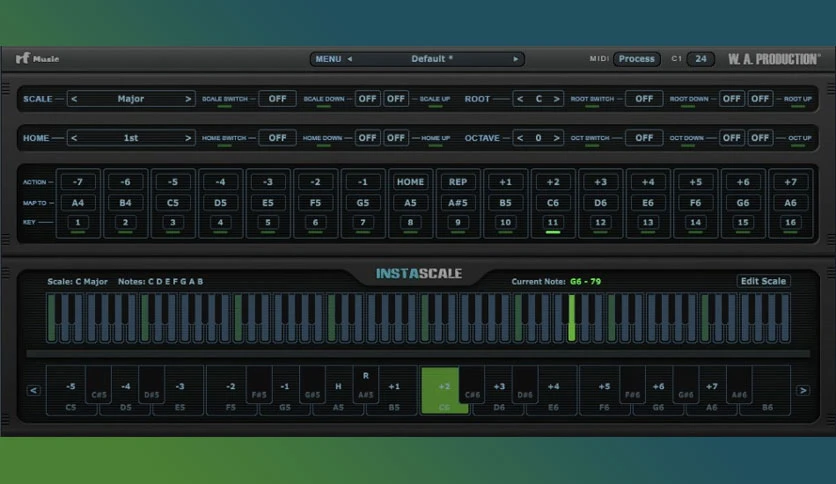Screen dimensions: 836x484
Task: Click the C6 map-to cell
Action: click(x=553, y=203)
